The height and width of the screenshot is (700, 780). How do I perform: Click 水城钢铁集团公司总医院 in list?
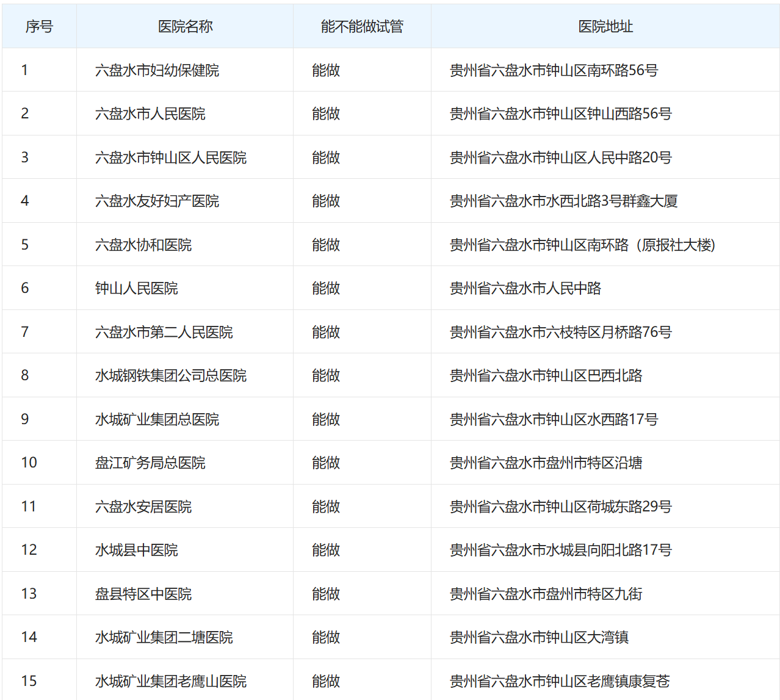coord(171,375)
